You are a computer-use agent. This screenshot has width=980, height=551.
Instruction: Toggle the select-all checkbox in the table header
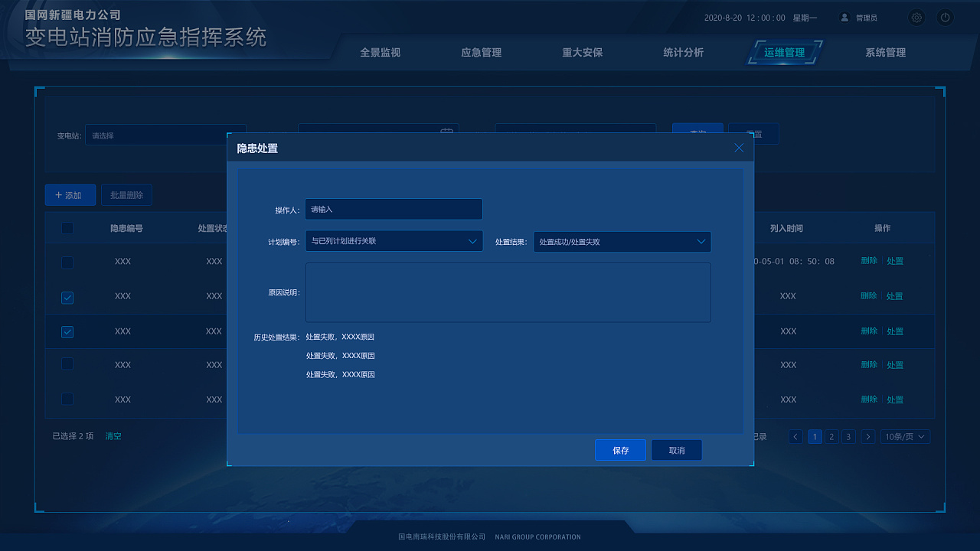coord(67,227)
